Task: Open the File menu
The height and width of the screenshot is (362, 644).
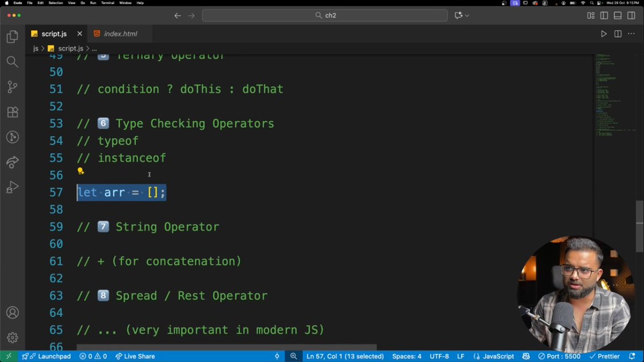Action: click(30, 3)
